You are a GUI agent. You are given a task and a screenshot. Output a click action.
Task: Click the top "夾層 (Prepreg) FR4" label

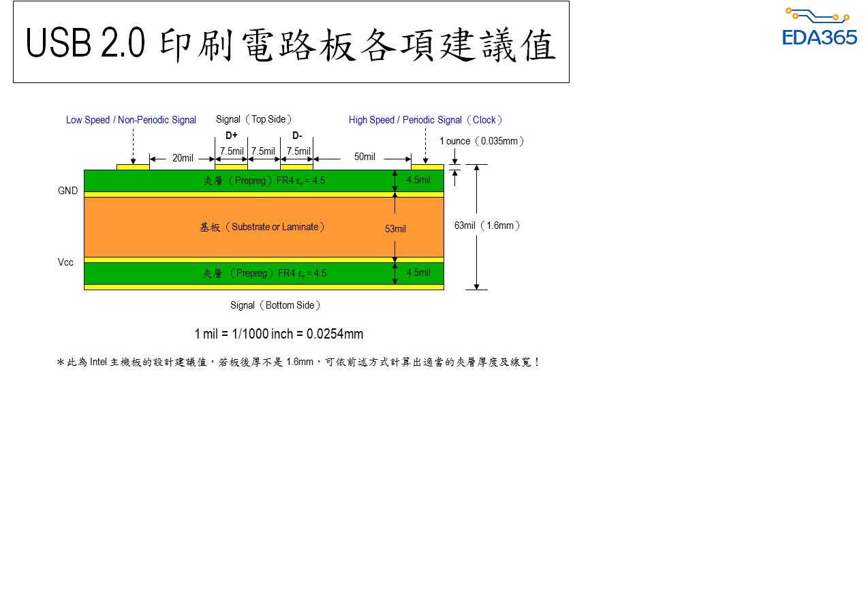[x=264, y=181]
